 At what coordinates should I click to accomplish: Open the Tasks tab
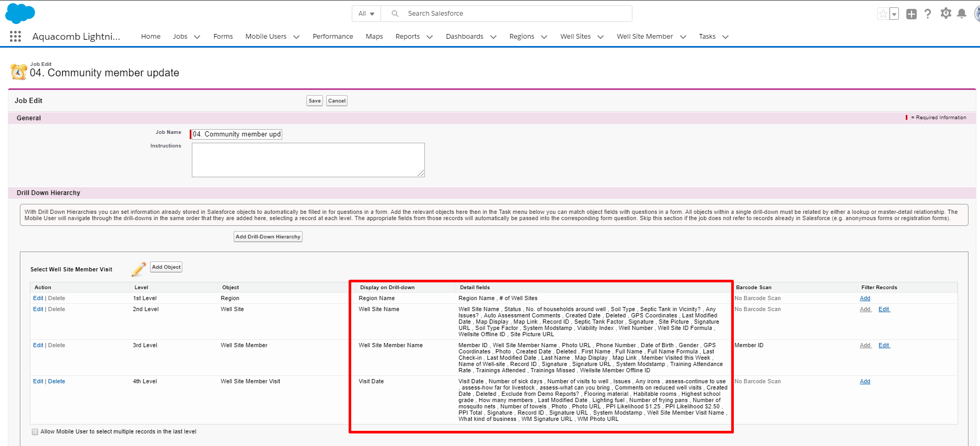click(707, 36)
